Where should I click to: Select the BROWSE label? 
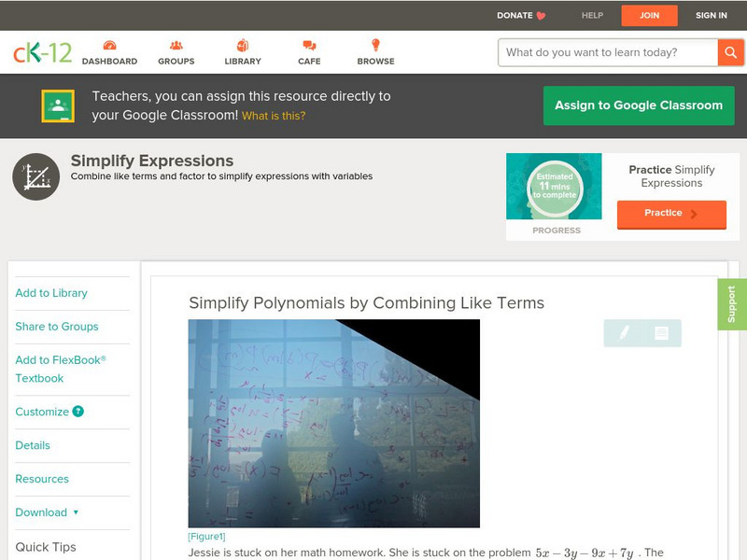(376, 62)
